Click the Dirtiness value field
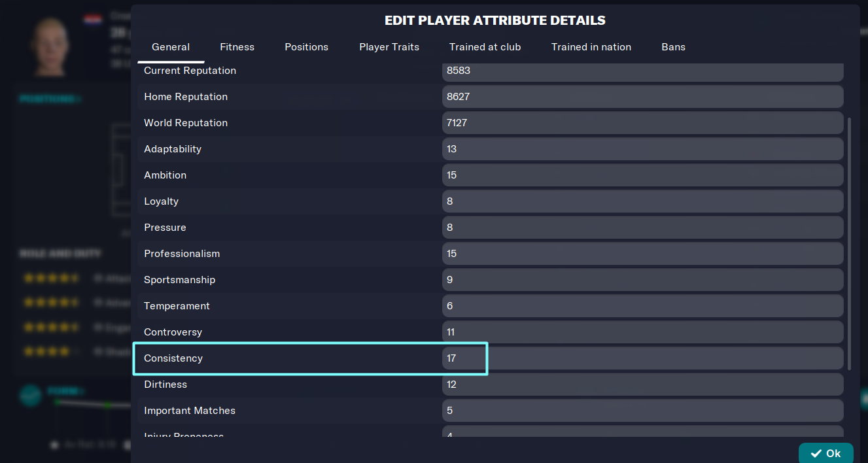Screen dimensions: 868x463 click(x=642, y=385)
